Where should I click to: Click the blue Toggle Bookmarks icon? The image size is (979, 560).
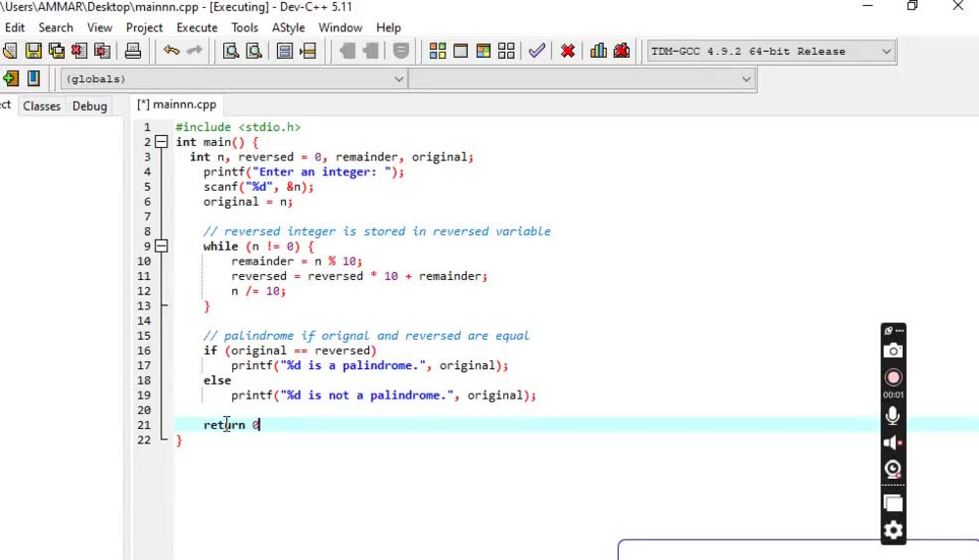[33, 78]
